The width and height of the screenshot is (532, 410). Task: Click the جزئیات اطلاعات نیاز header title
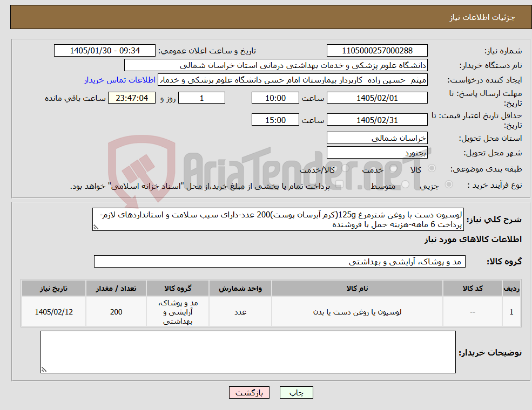(x=482, y=17)
